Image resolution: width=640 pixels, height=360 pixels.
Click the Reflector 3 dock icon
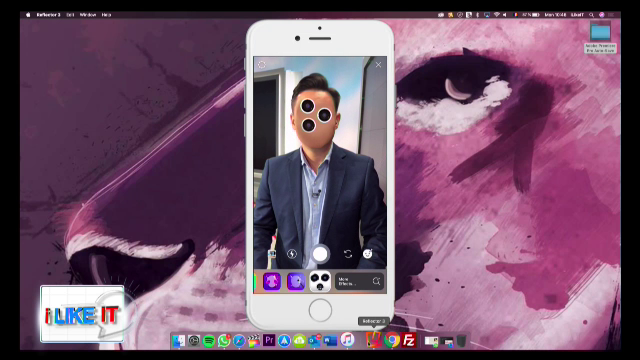[373, 340]
